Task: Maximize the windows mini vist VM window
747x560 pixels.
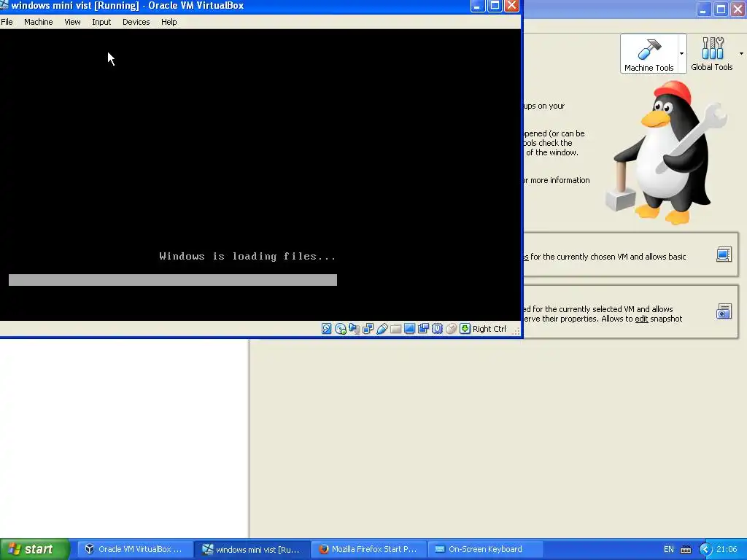Action: click(x=495, y=6)
